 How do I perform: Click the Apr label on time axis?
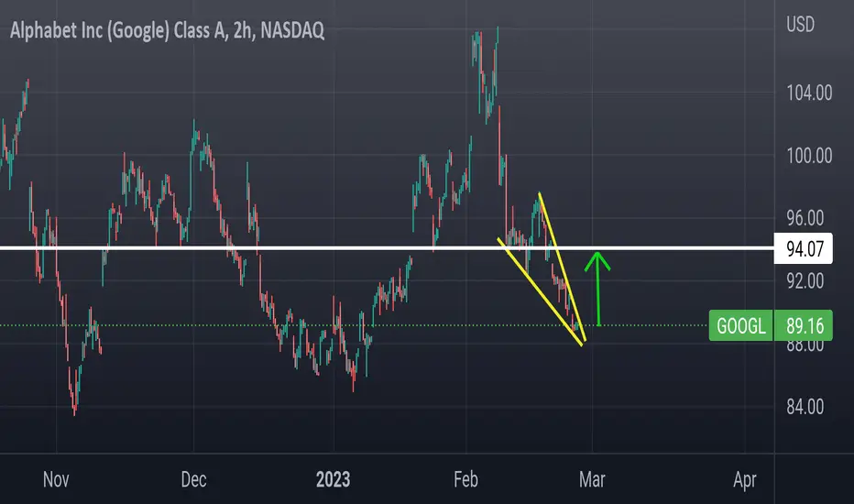pyautogui.click(x=745, y=479)
